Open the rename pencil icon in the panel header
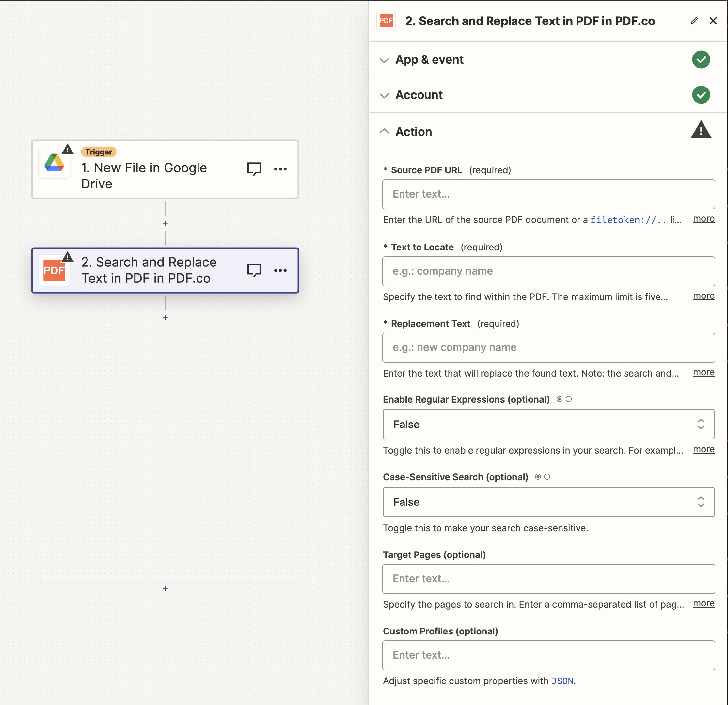The width and height of the screenshot is (728, 705). click(x=694, y=21)
